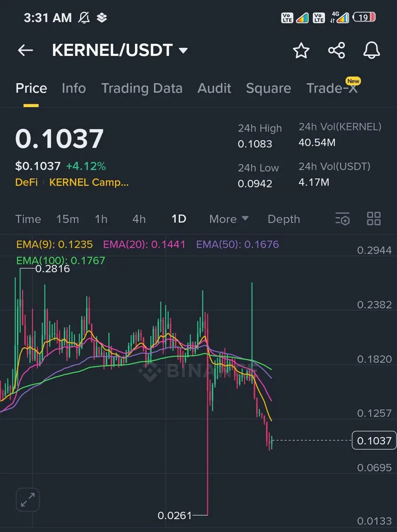Expand chart to fullscreen

(28, 501)
